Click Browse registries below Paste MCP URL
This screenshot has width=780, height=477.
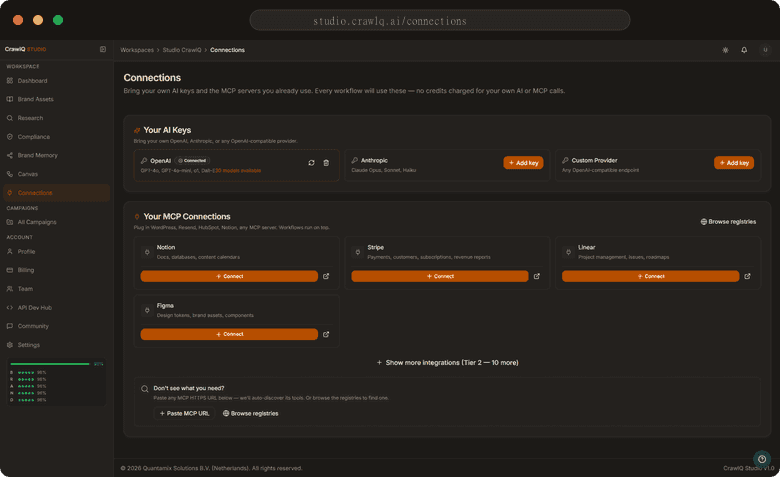(x=250, y=413)
